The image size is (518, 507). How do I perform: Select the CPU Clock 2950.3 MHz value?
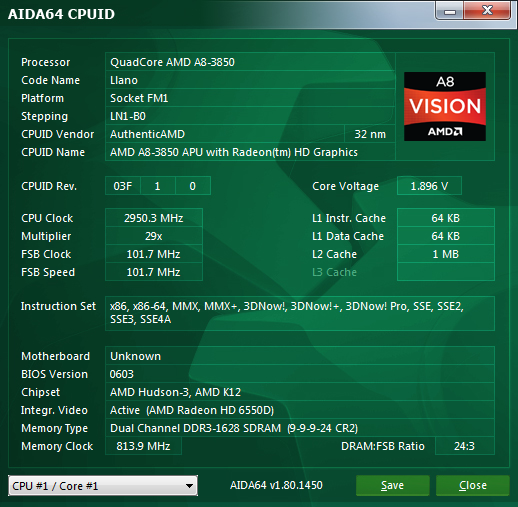[154, 218]
